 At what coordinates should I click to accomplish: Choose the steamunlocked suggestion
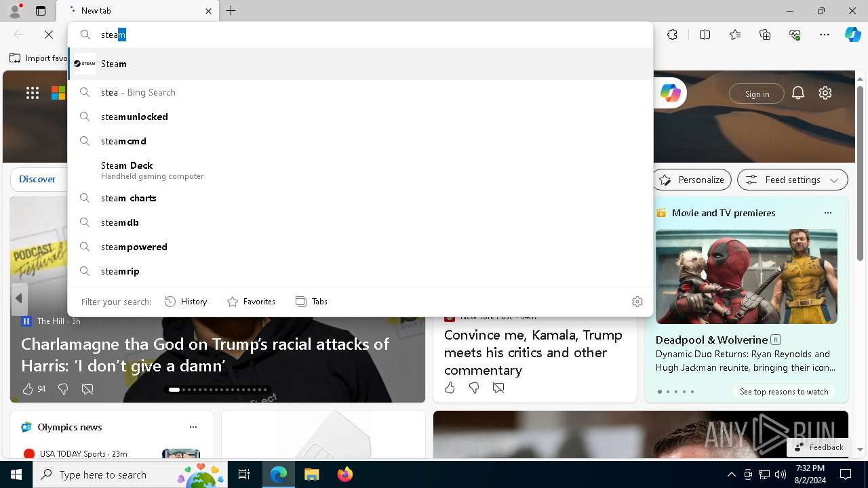point(360,117)
